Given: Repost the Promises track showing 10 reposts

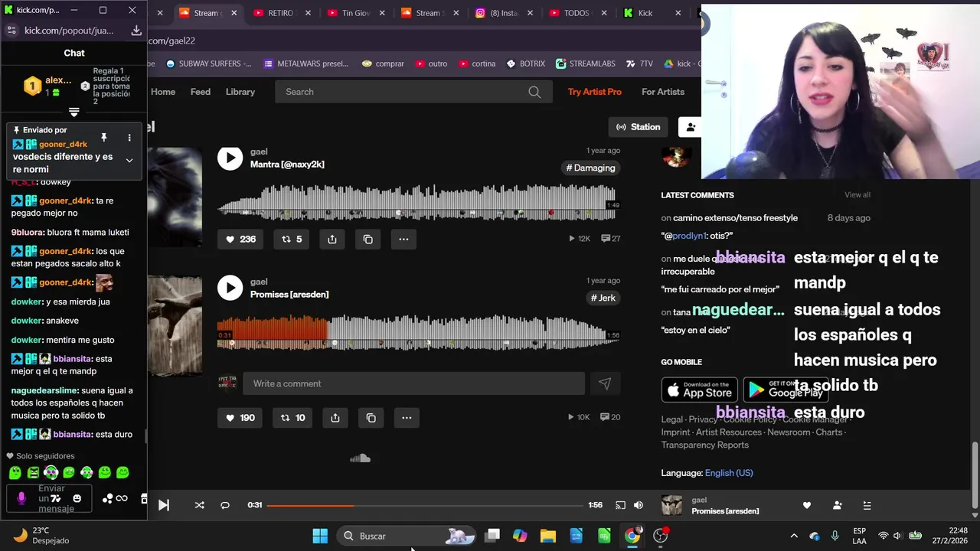Looking at the screenshot, I should [293, 418].
